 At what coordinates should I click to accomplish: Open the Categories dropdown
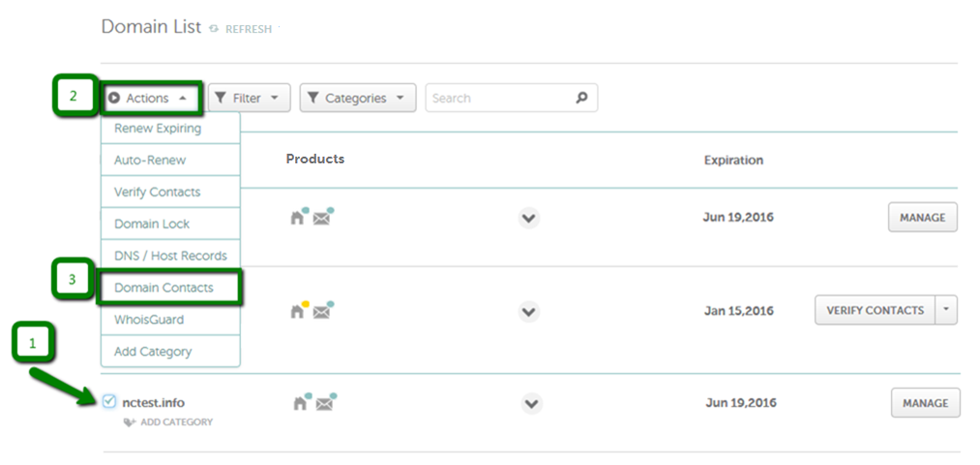tap(358, 98)
